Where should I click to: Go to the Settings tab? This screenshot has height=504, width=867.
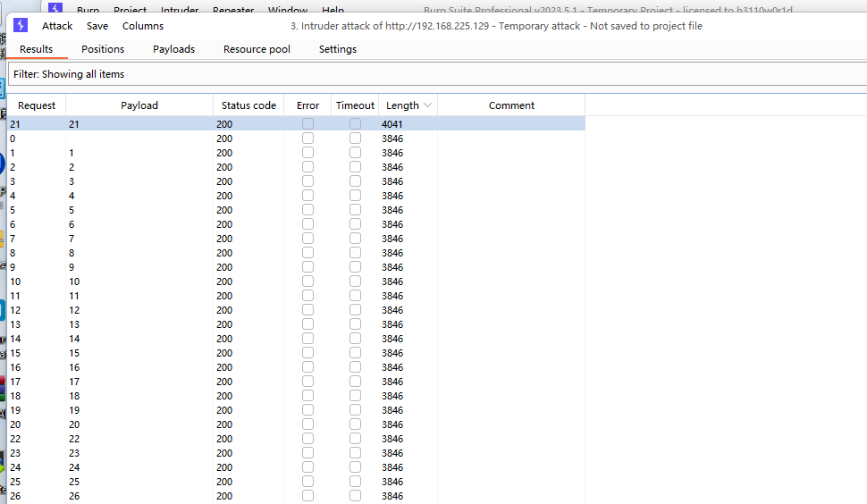click(x=338, y=49)
